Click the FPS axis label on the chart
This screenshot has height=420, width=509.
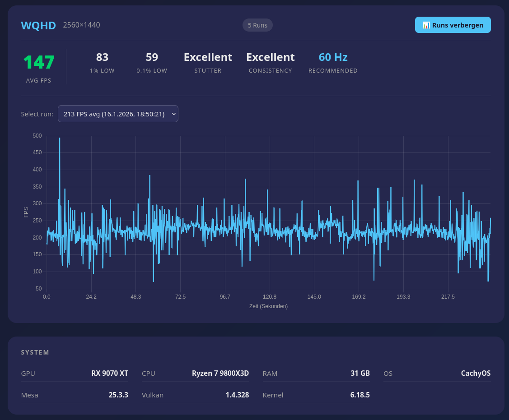26,212
